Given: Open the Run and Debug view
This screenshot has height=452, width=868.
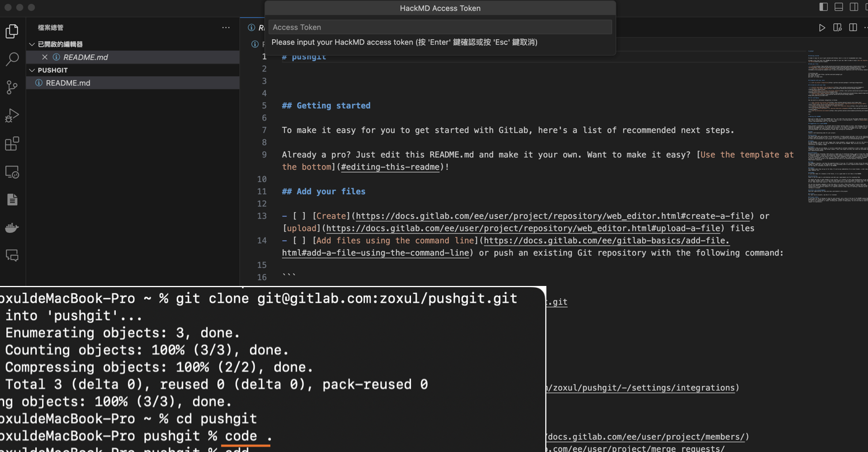Looking at the screenshot, I should point(12,115).
